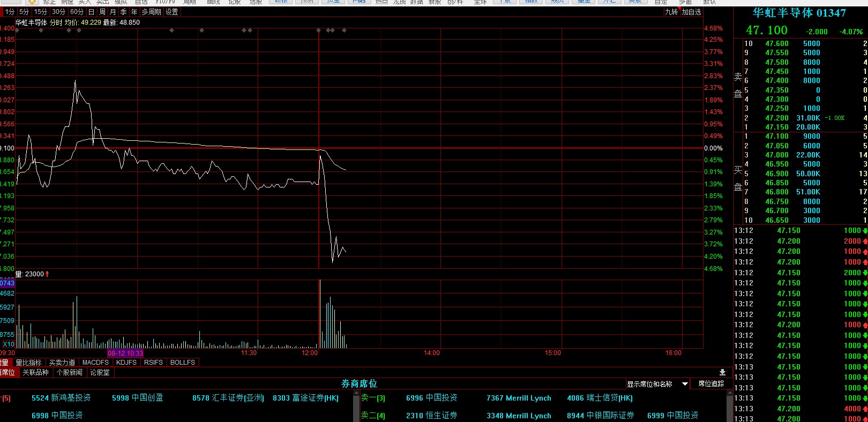Click broker seat 5524 新鸿基投资
The height and width of the screenshot is (422, 868).
(61, 398)
